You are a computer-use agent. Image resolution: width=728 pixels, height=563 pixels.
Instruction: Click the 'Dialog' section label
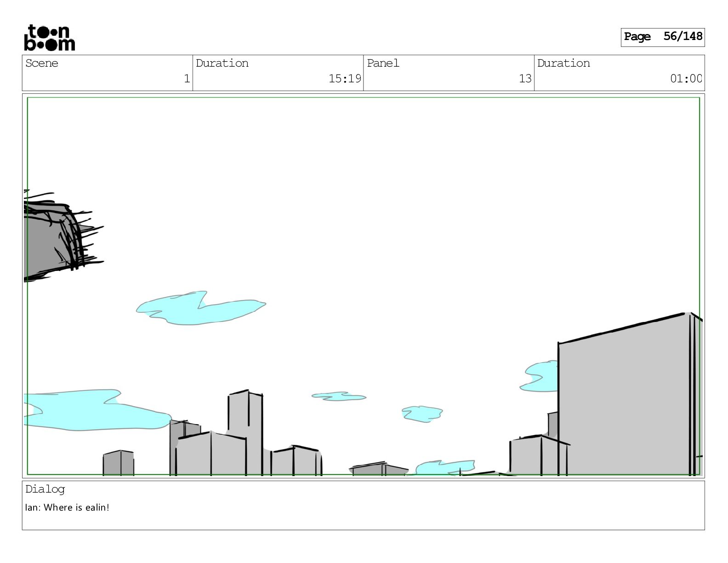tap(45, 489)
